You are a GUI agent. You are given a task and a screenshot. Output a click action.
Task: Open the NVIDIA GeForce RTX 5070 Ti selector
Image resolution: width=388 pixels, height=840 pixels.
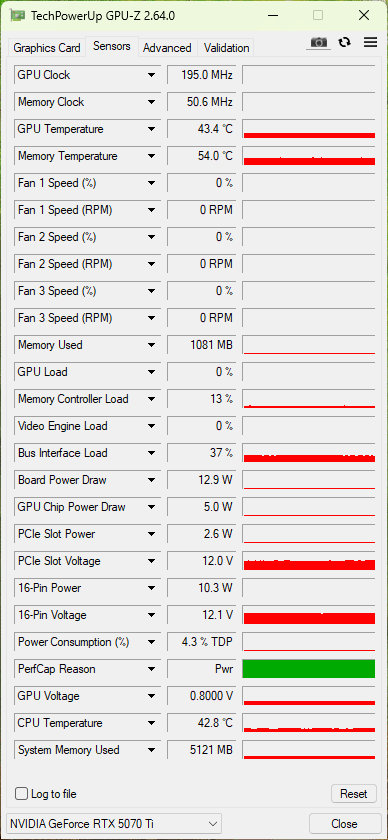coord(113,823)
